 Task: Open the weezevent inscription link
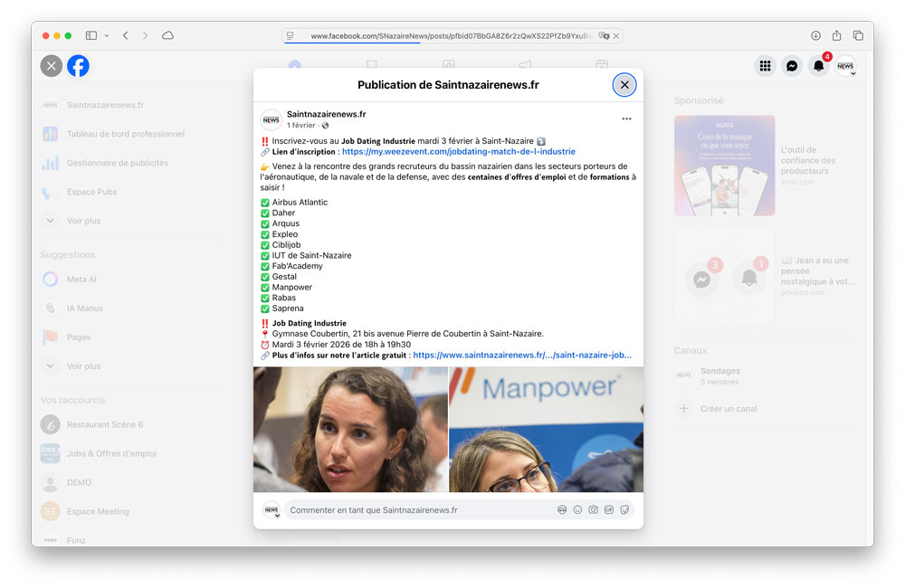coord(458,152)
